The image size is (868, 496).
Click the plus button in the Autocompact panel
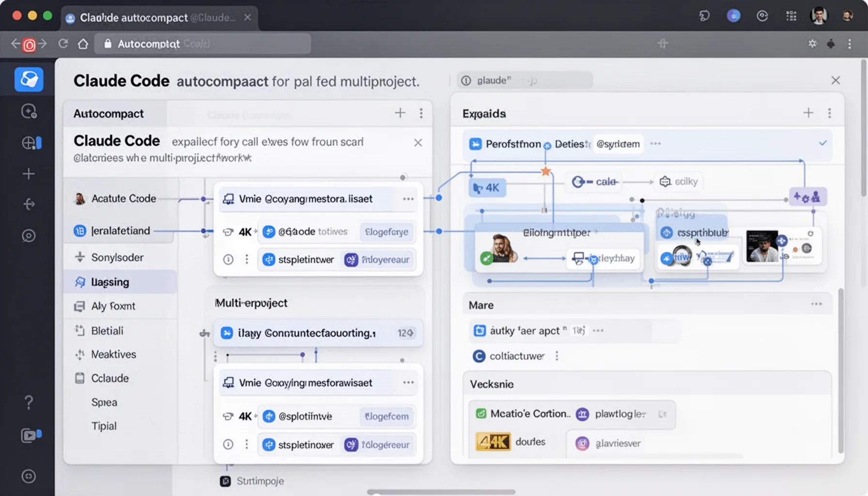tap(400, 112)
